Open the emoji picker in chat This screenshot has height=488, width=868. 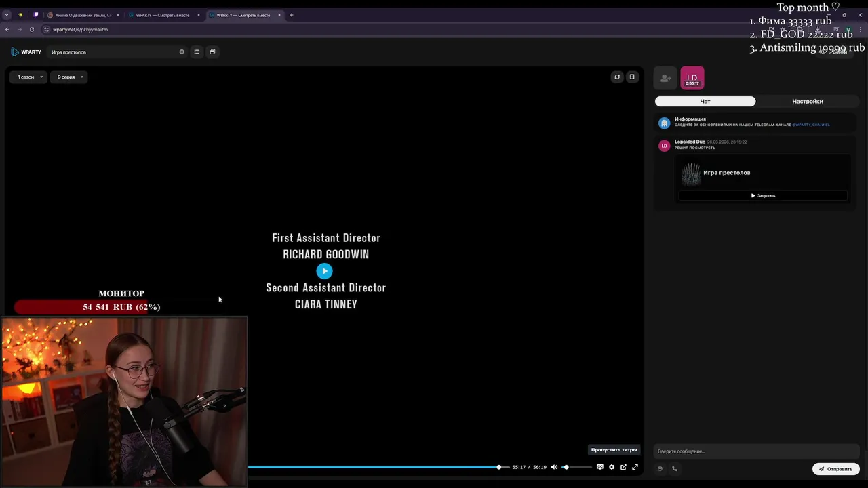[x=660, y=468]
